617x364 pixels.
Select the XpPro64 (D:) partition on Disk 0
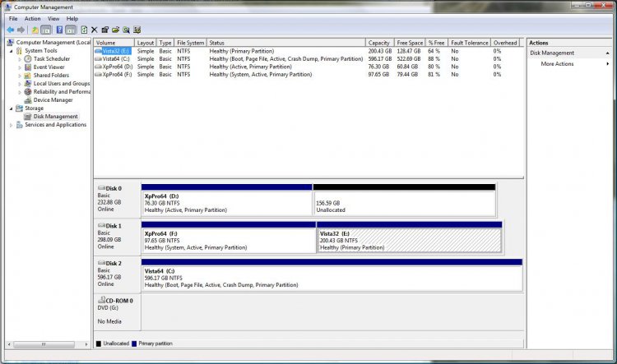pos(227,200)
